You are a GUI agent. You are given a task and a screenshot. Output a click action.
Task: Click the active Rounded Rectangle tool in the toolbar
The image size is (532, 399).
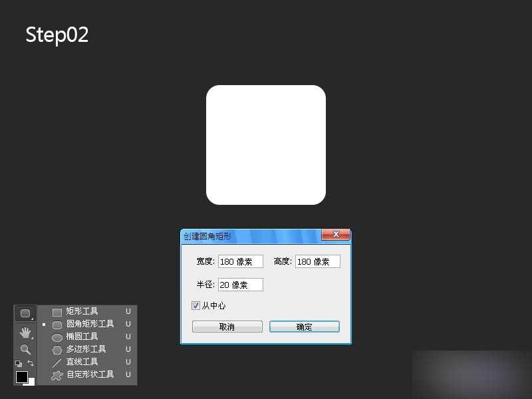pos(25,314)
